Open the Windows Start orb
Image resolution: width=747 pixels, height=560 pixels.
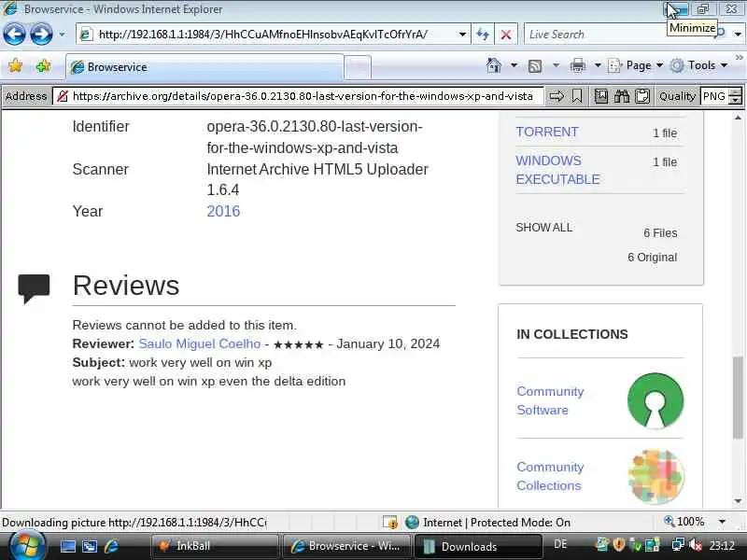pos(26,546)
